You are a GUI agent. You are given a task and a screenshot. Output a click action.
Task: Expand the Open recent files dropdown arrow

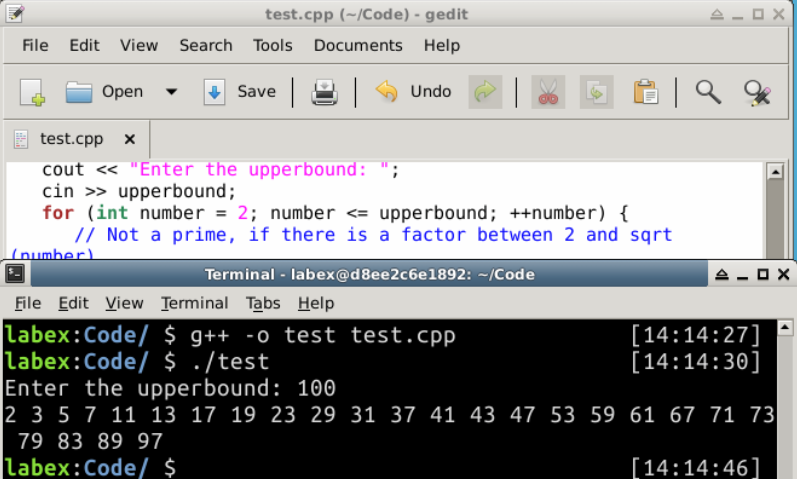[171, 92]
